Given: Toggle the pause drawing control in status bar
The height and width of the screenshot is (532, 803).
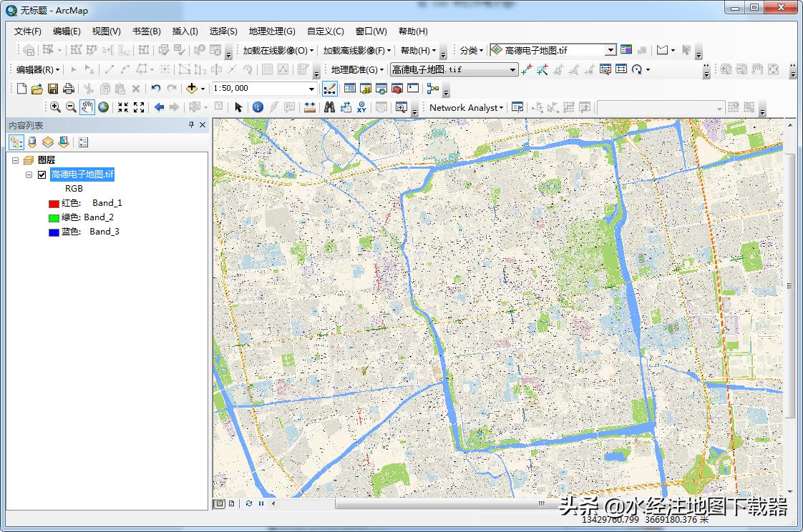Looking at the screenshot, I should pos(261,504).
